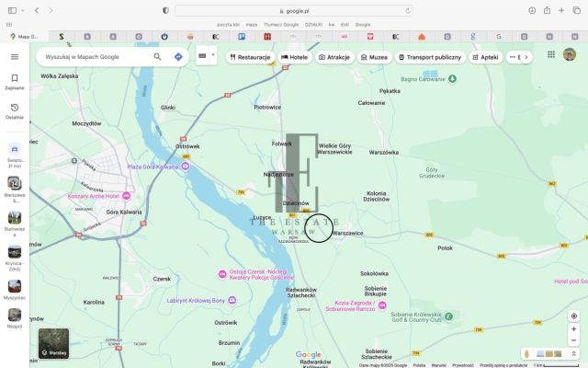Center map on my location

pos(574,316)
